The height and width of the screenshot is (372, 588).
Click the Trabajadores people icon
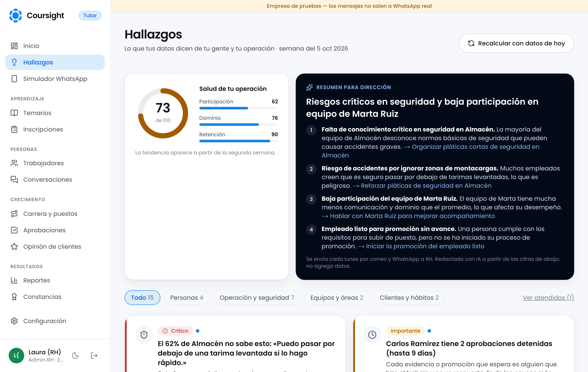(x=14, y=163)
